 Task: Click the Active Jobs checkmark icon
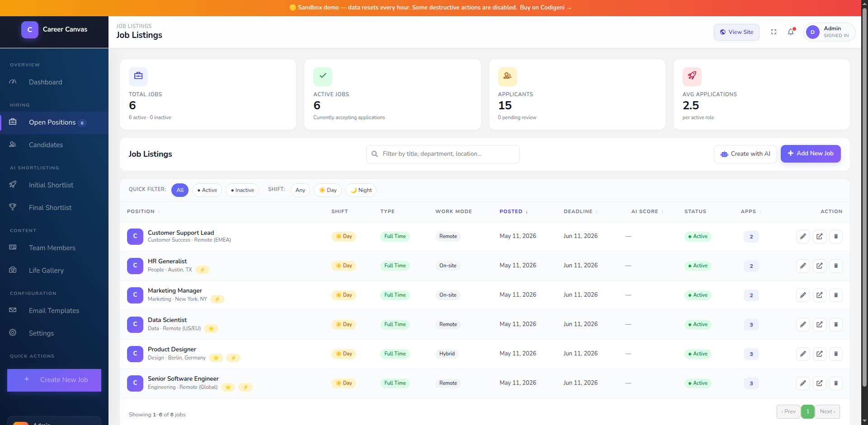(x=323, y=76)
